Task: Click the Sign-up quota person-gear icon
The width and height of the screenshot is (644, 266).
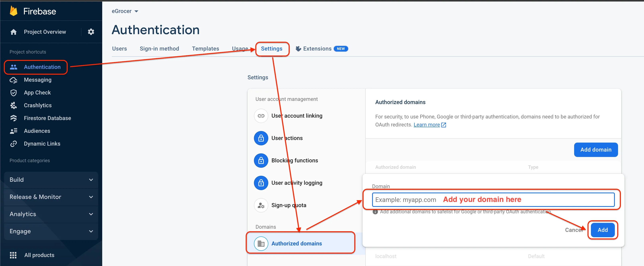Action: pos(261,205)
